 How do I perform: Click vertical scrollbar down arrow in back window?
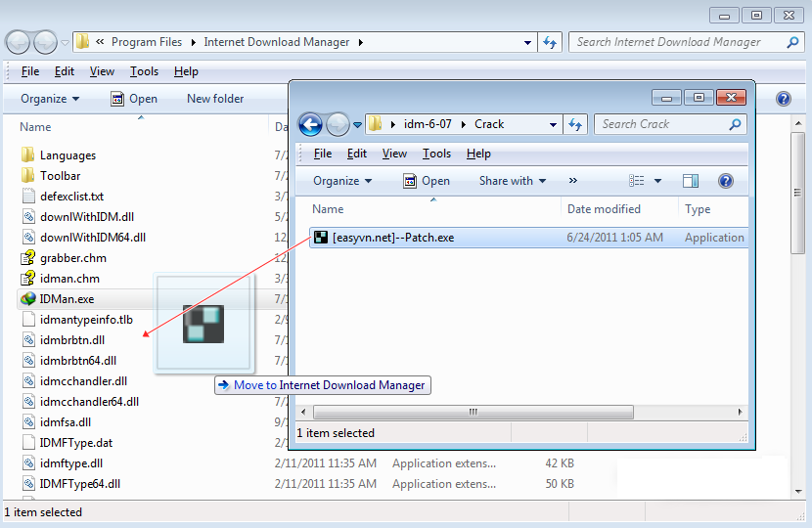pos(798,491)
